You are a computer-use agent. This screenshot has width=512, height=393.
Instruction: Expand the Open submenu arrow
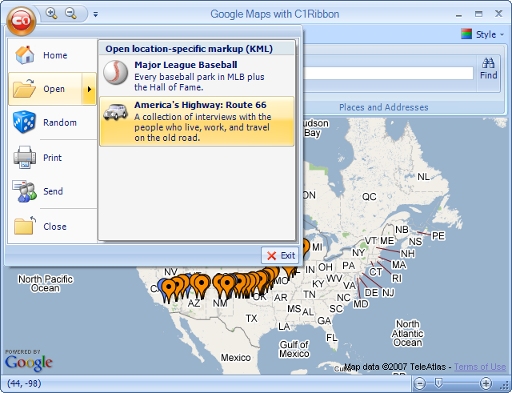pos(89,89)
